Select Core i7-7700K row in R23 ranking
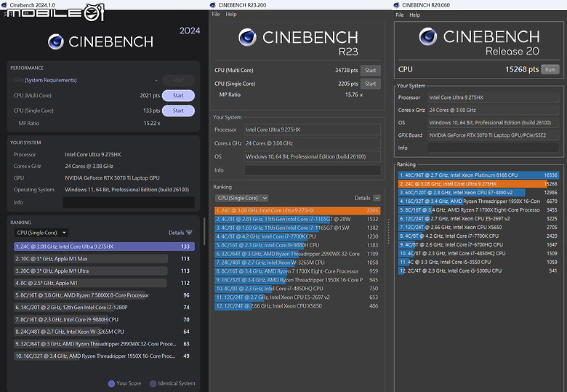This screenshot has width=567, height=392. coord(297,236)
